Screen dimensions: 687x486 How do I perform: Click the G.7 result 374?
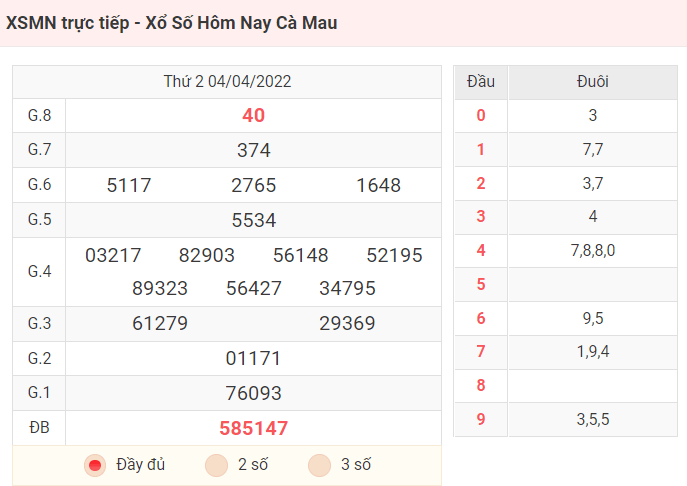pos(254,150)
